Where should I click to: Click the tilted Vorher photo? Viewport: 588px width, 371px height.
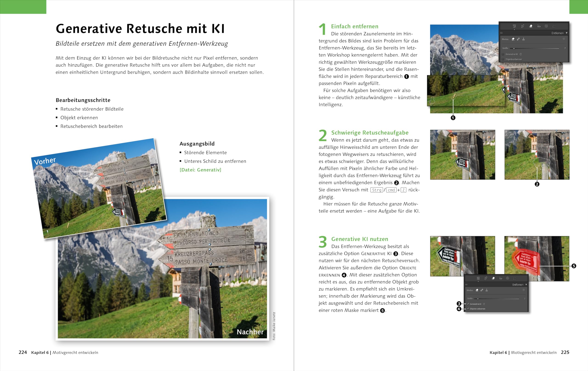click(99, 188)
